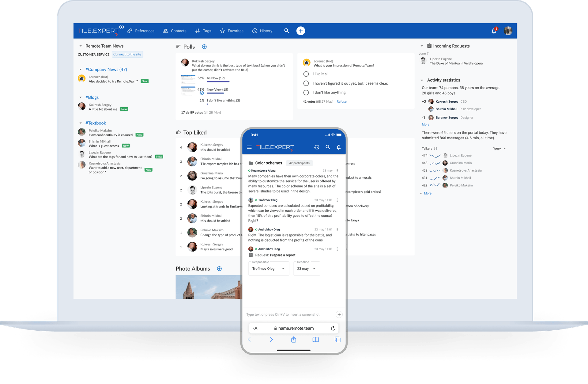This screenshot has width=588, height=384.
Task: Tap the history clock icon in the phone header
Action: point(317,147)
